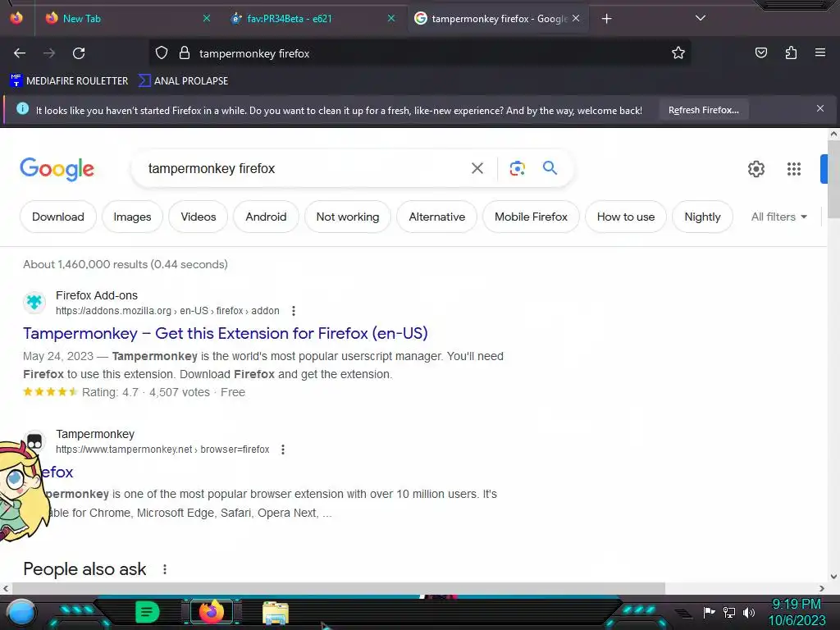This screenshot has height=630, width=840.
Task: Select the Android filter chip
Action: coord(266,217)
